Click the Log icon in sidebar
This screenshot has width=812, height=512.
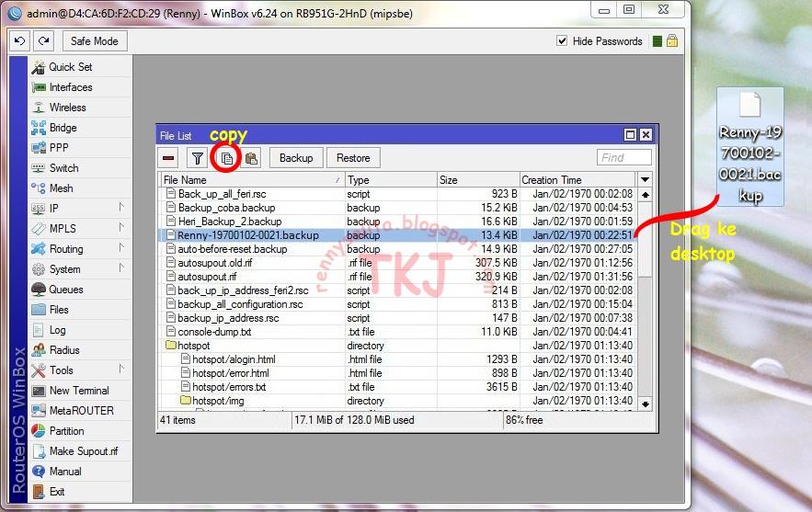click(39, 330)
